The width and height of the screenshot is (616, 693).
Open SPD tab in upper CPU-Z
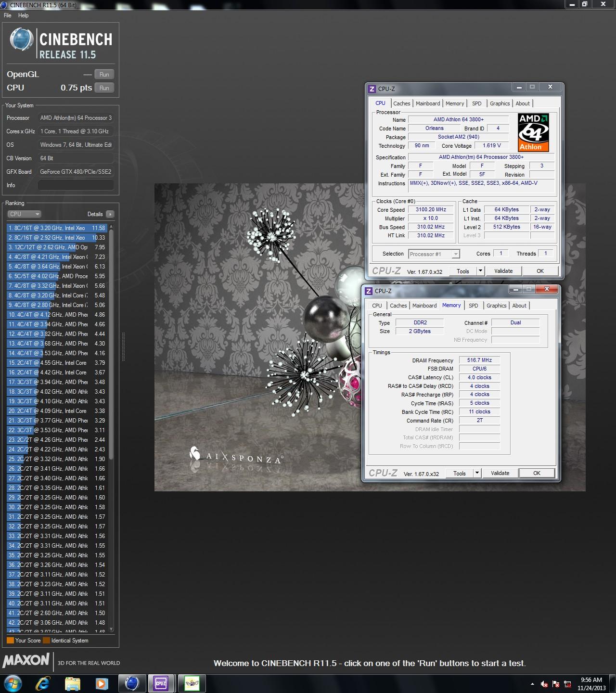tap(477, 103)
